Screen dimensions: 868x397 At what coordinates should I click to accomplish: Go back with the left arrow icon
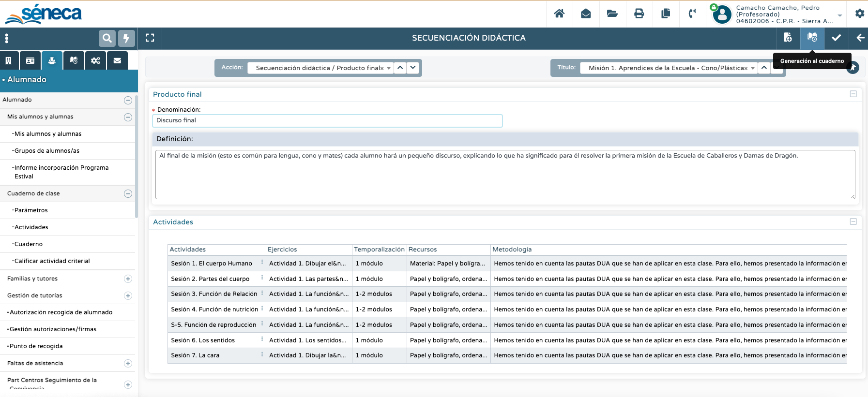pos(860,38)
